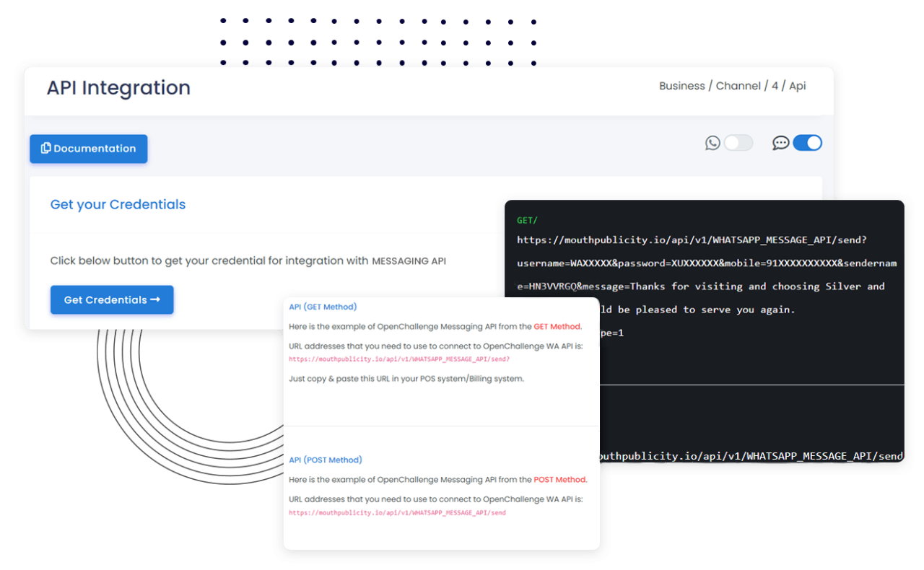This screenshot has width=924, height=570.
Task: Click the API Integration page title
Action: [118, 87]
